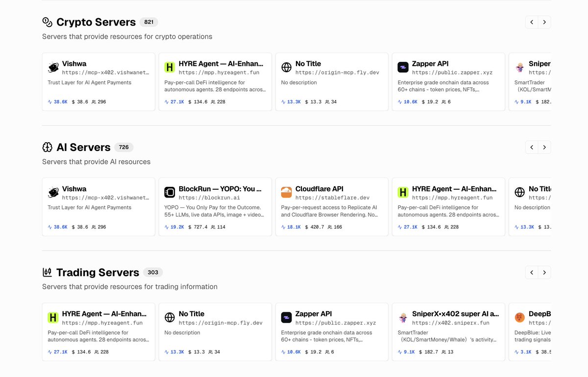Click the chart icon beside Trading Servers heading

[47, 272]
